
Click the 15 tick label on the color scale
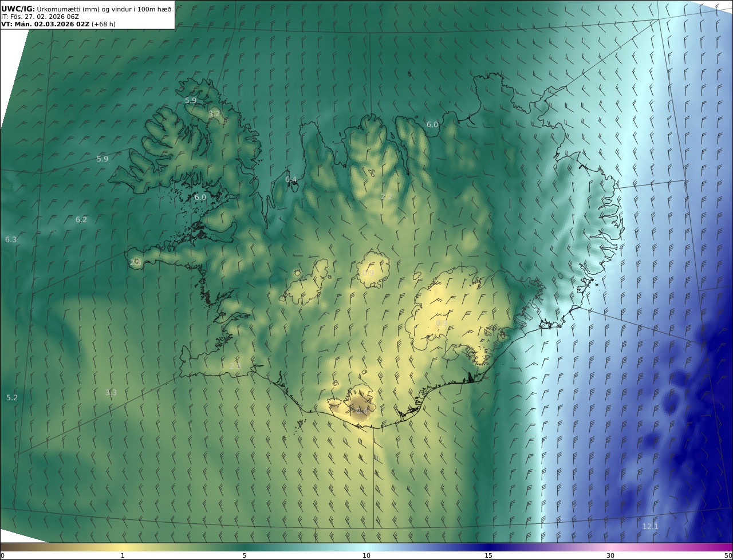click(488, 555)
